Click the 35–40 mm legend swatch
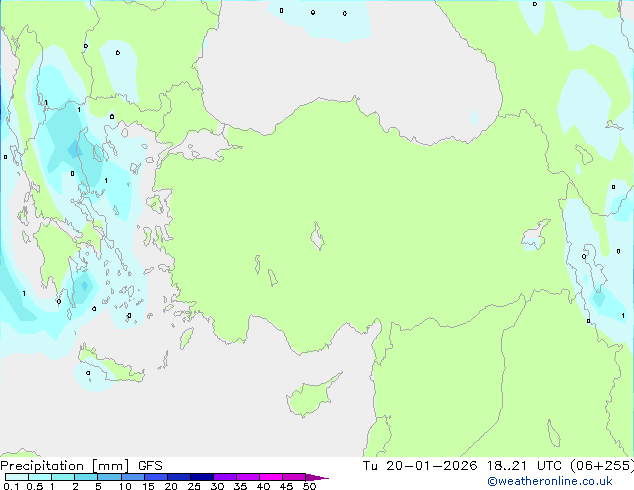This screenshot has height=490, width=634. point(247,477)
